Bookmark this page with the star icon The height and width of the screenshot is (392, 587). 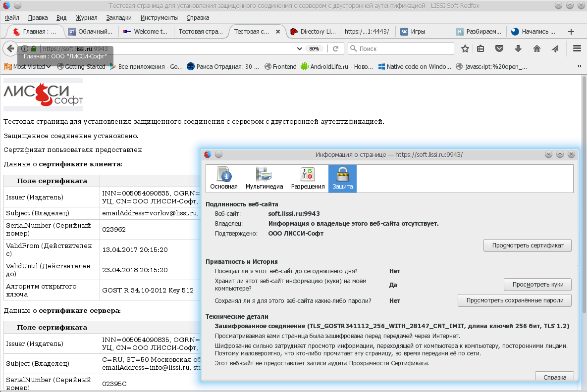pyautogui.click(x=465, y=49)
